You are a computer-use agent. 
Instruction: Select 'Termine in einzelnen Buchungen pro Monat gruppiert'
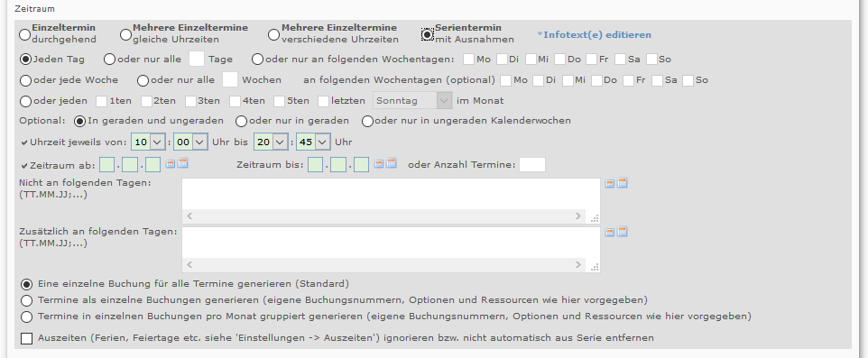tap(26, 317)
